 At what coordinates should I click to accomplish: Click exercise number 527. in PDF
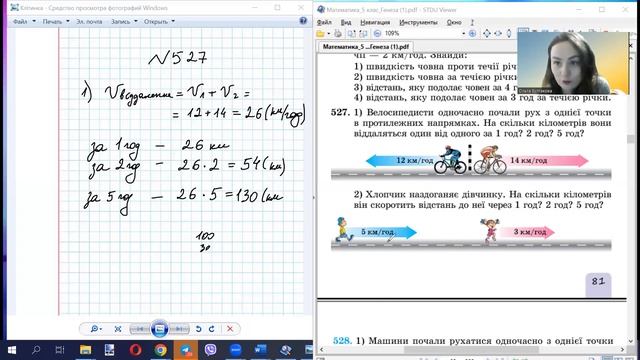click(340, 112)
